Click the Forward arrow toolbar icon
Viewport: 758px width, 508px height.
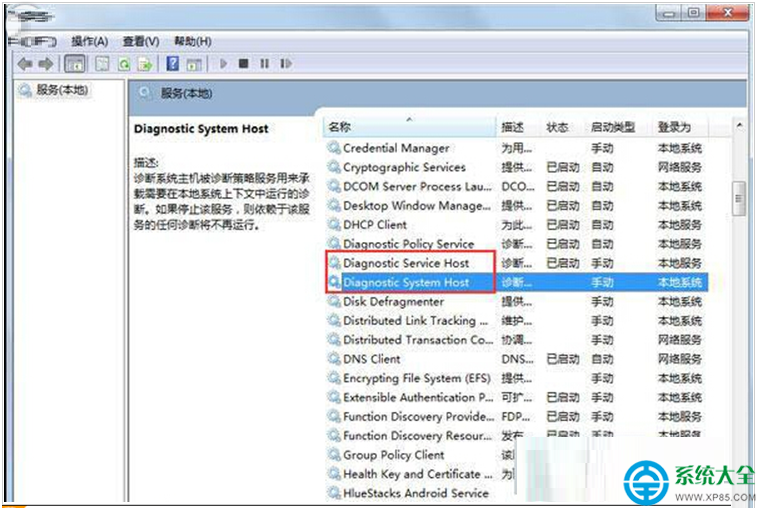coord(46,63)
